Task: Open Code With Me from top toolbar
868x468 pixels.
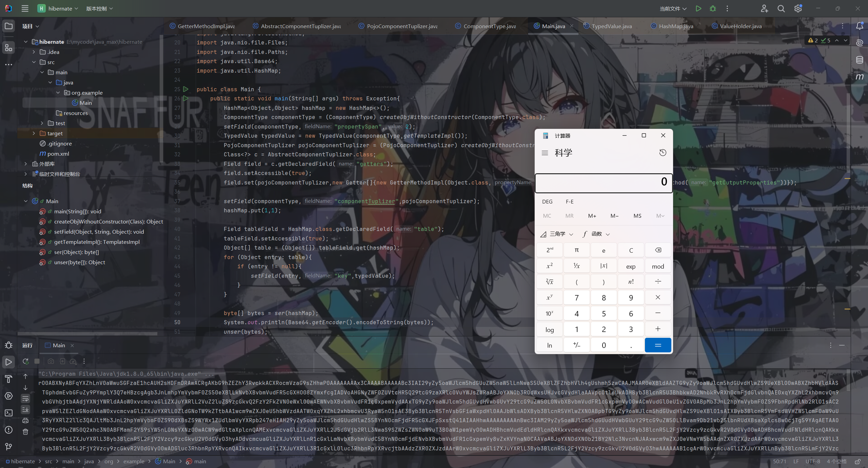Action: [764, 8]
